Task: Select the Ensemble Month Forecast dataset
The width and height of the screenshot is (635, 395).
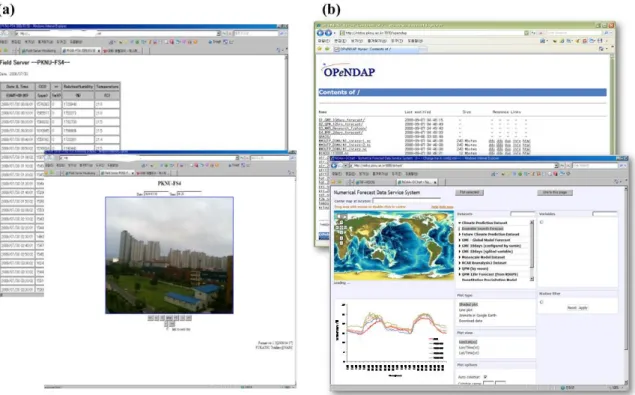Action: (483, 228)
